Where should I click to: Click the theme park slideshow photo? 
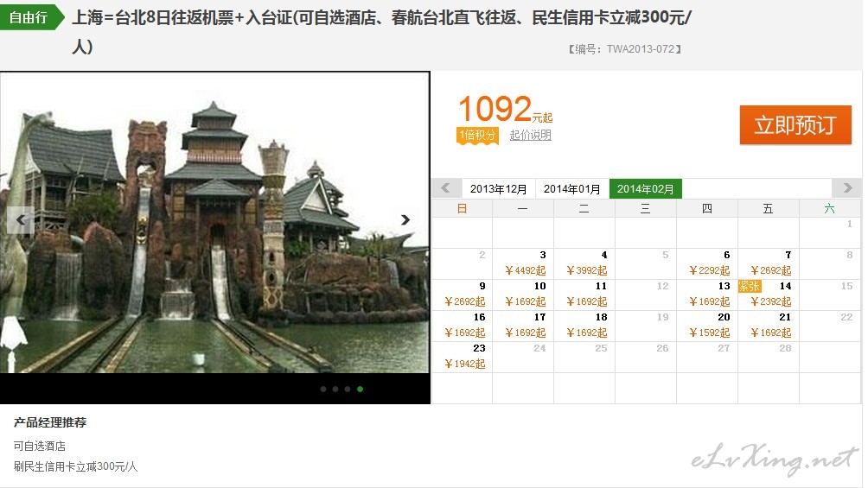click(x=214, y=223)
